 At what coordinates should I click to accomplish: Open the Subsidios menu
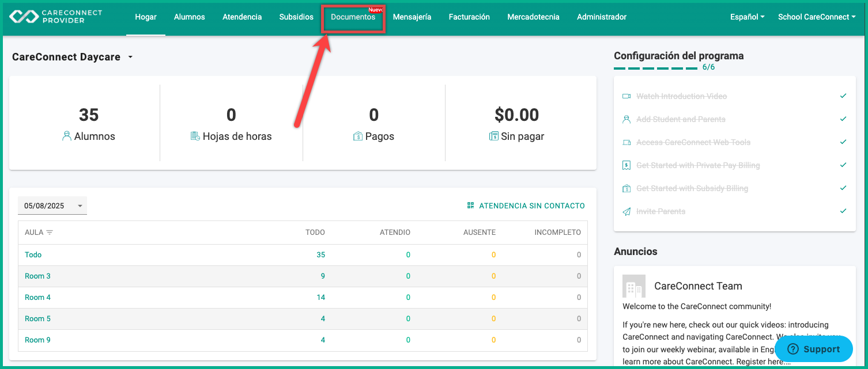click(296, 17)
